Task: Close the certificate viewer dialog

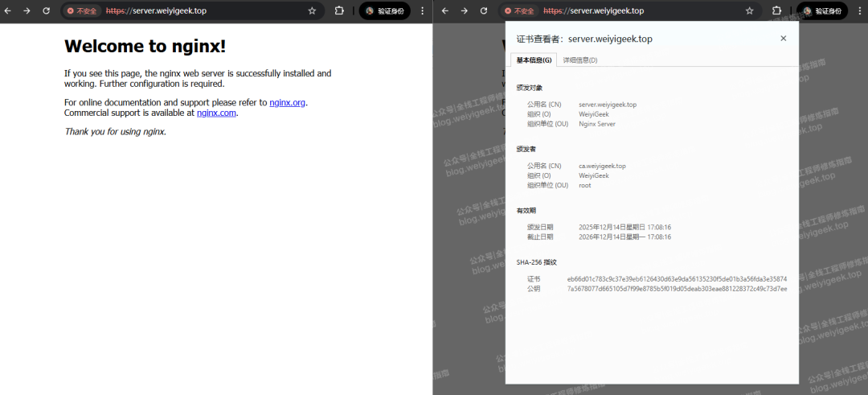Action: coord(784,39)
